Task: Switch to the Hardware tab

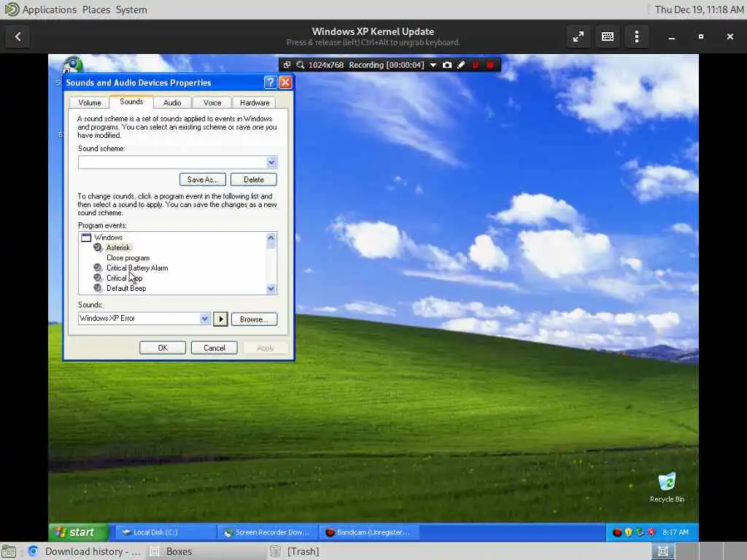Action: tap(255, 103)
